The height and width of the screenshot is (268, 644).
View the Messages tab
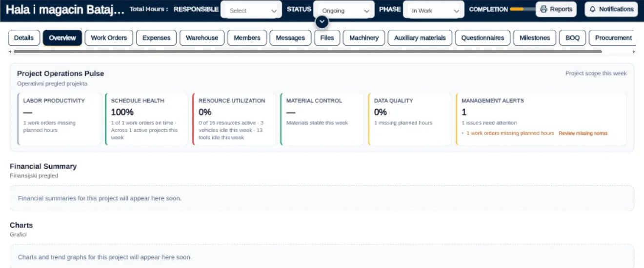point(290,38)
